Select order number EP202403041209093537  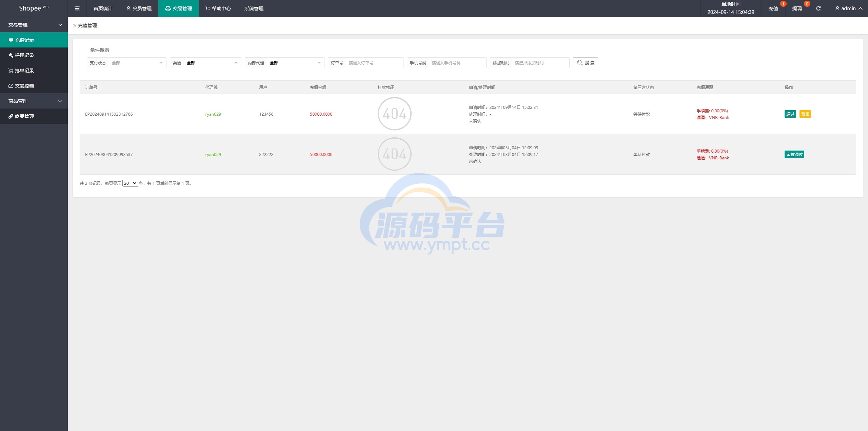(109, 155)
